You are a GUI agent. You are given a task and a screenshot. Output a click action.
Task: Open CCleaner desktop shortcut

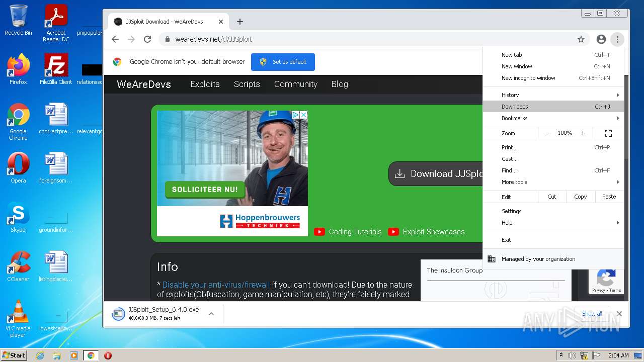(x=18, y=266)
